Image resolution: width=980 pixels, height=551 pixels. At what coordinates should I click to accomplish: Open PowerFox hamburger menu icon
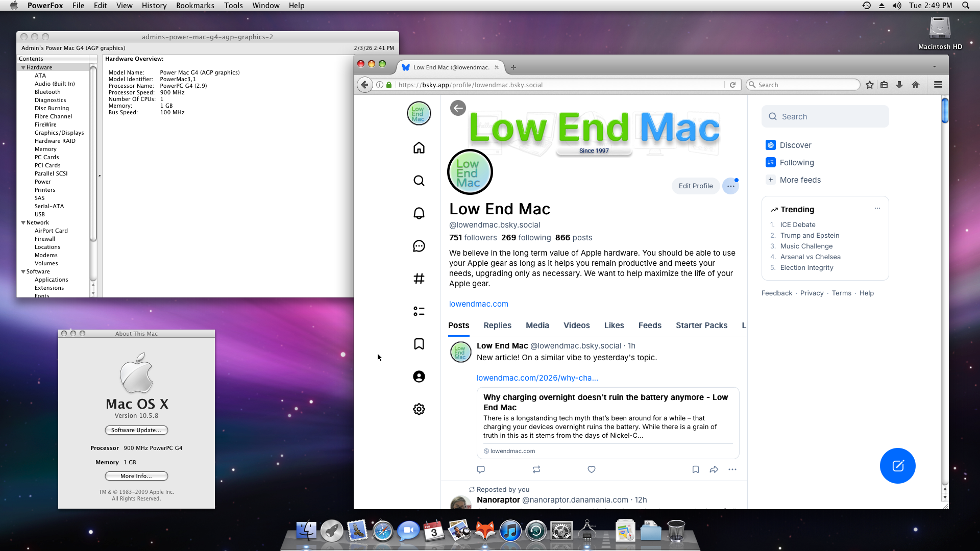[x=938, y=85]
